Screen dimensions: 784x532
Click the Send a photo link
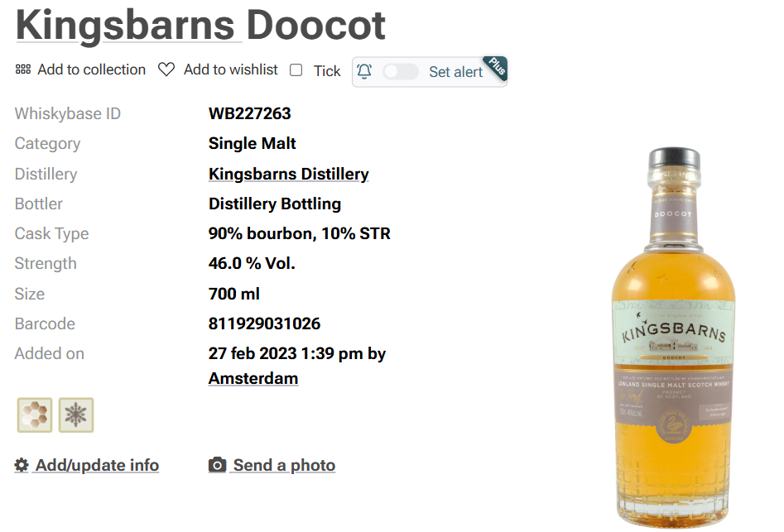pos(284,465)
